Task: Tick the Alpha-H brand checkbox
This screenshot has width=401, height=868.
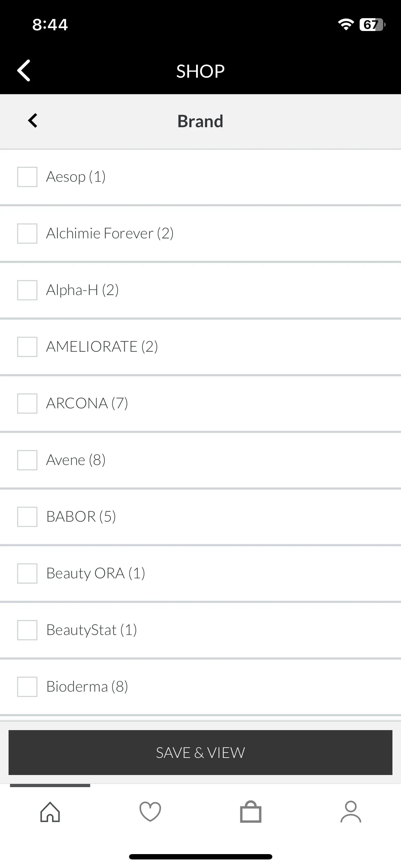Action: coord(27,290)
